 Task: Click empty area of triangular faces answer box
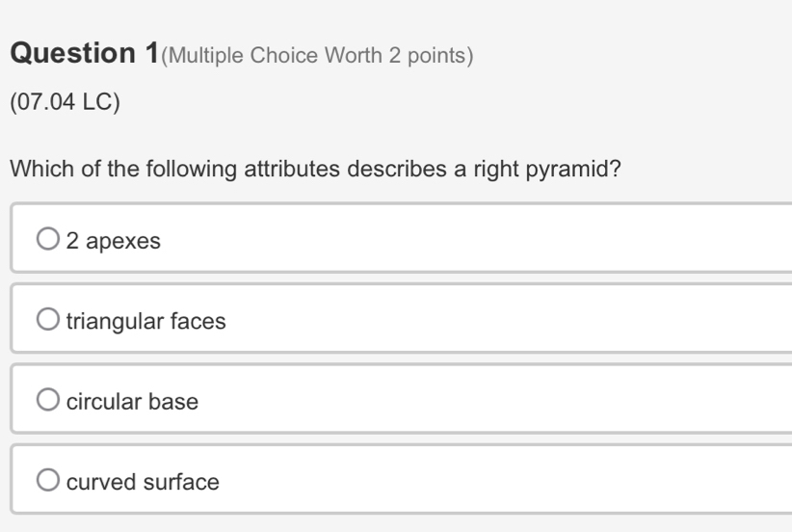pos(482,320)
